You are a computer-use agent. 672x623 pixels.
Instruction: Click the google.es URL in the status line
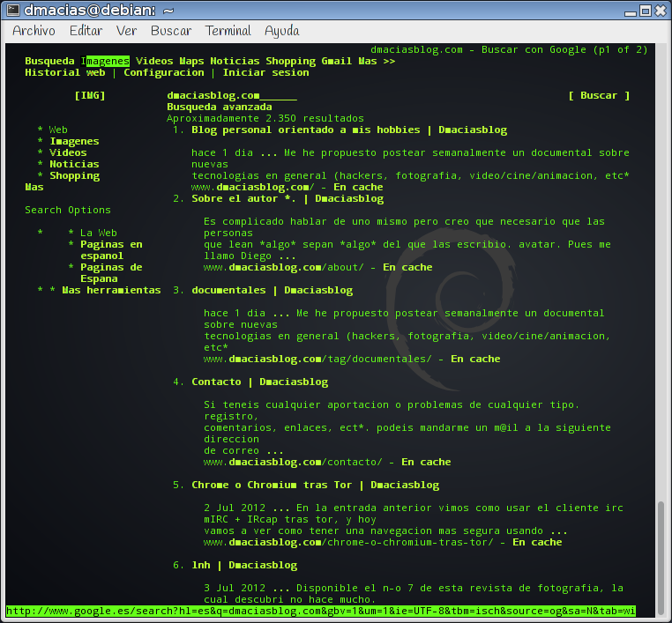(321, 611)
